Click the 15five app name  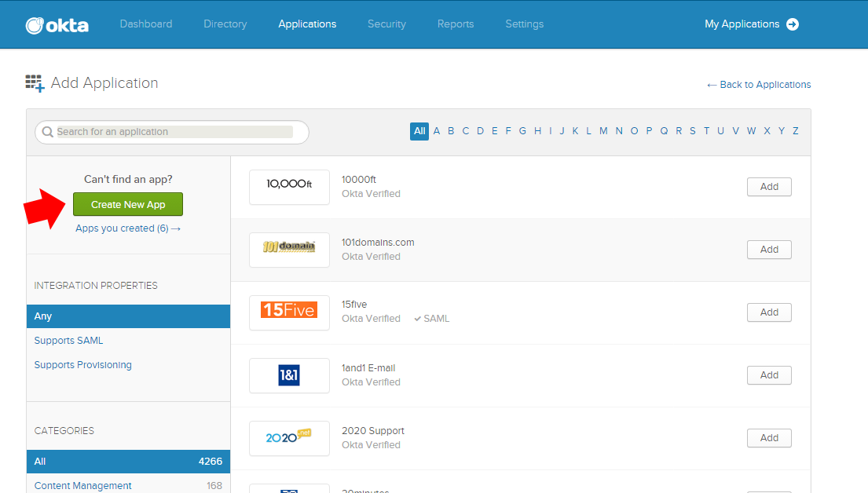point(354,305)
